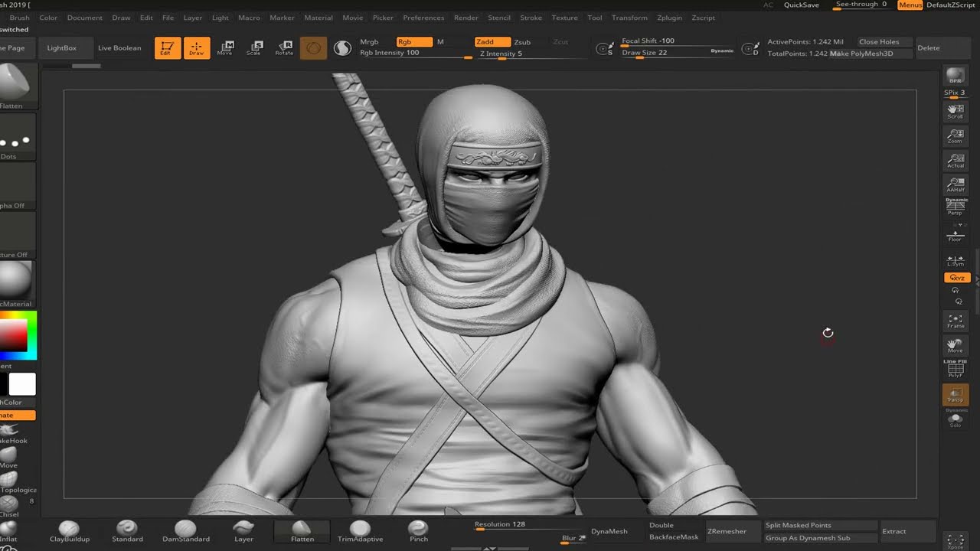Viewport: 980px width, 551px height.
Task: Click the AAHalf icon
Action: (x=955, y=184)
